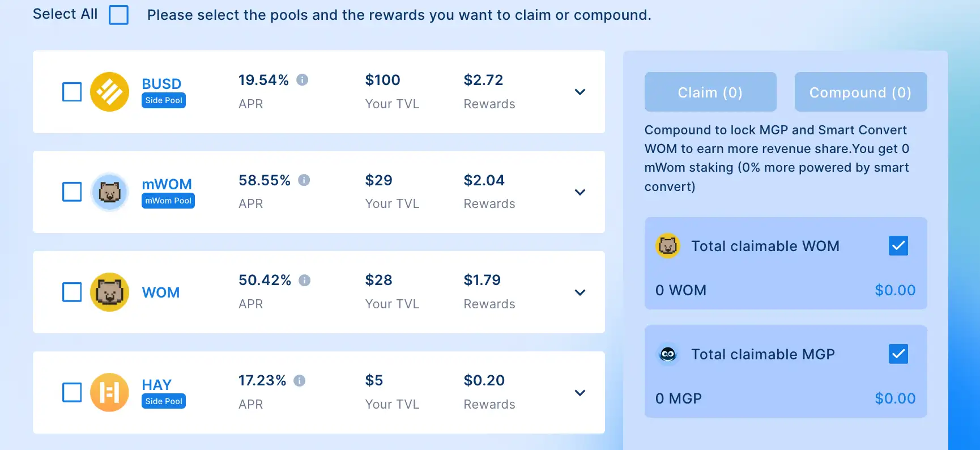980x450 pixels.
Task: Click the BUSD token icon
Action: click(x=109, y=92)
